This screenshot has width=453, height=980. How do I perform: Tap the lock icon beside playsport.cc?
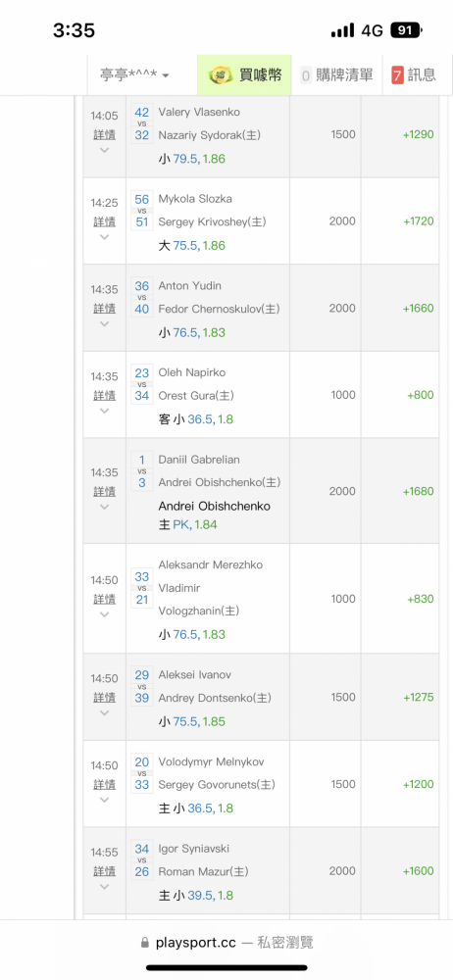(x=145, y=942)
